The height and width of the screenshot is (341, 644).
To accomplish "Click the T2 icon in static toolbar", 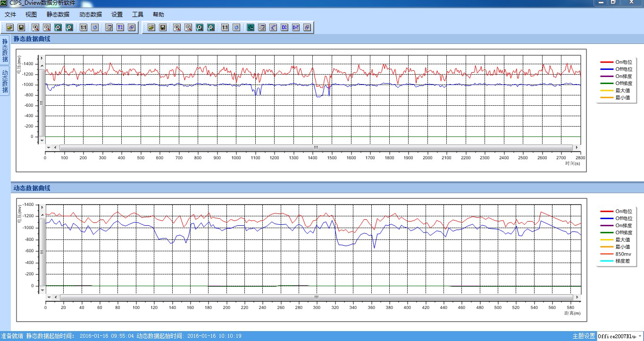I will tap(120, 27).
